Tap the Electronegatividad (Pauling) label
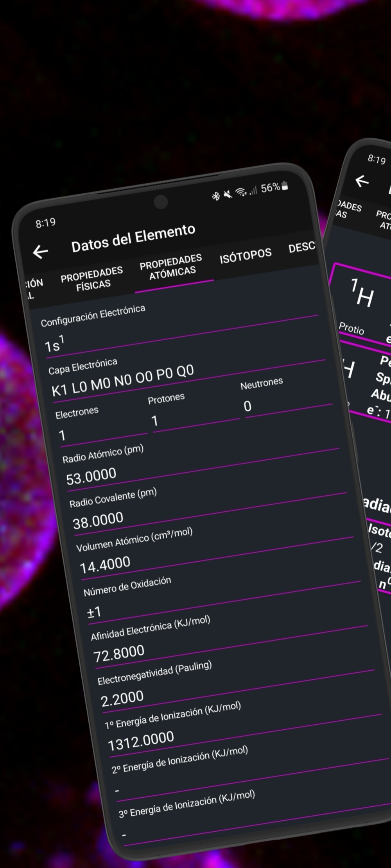The height and width of the screenshot is (868, 391). [154, 673]
